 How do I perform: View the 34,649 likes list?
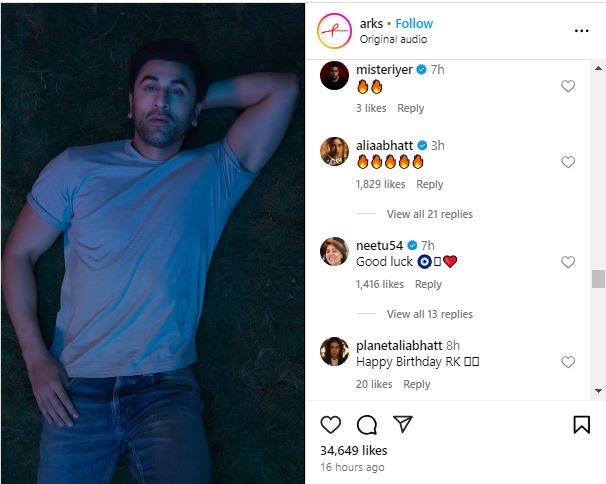pos(354,451)
